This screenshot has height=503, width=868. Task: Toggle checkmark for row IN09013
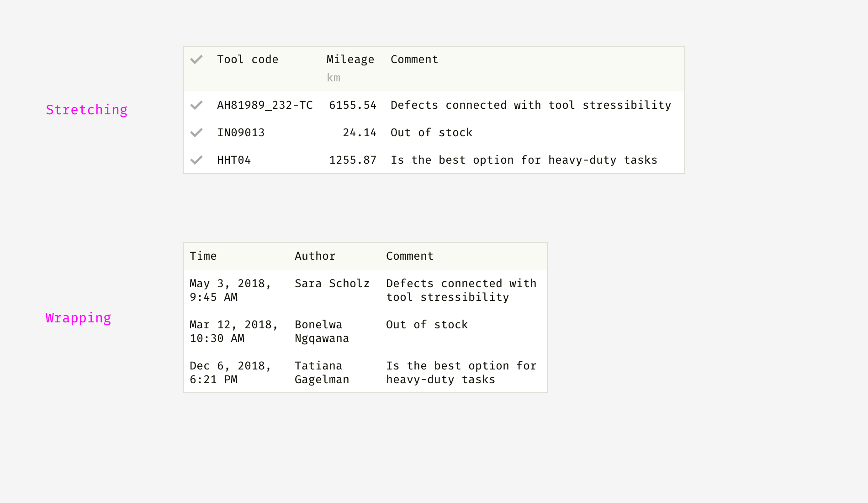pyautogui.click(x=196, y=133)
